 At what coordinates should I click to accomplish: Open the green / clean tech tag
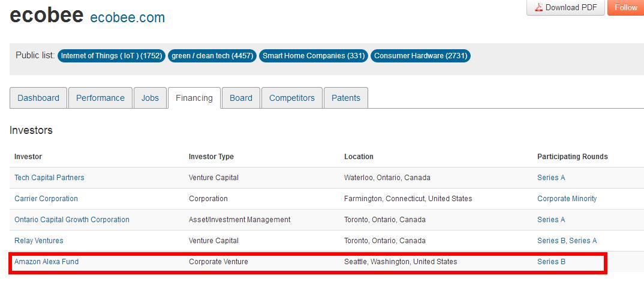click(212, 56)
